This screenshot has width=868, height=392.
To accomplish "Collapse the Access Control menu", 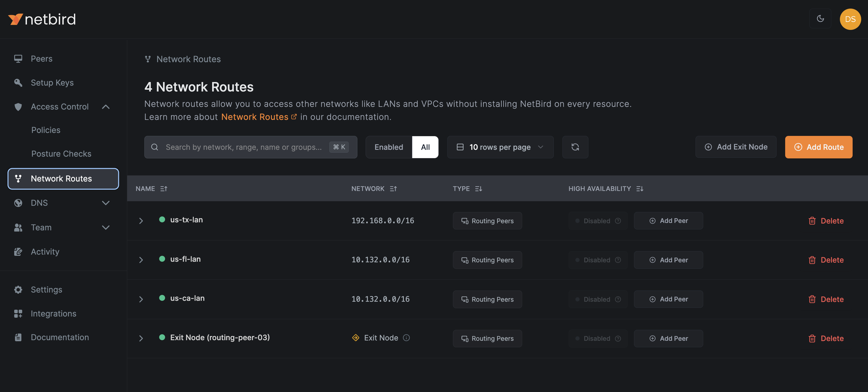I will point(105,107).
